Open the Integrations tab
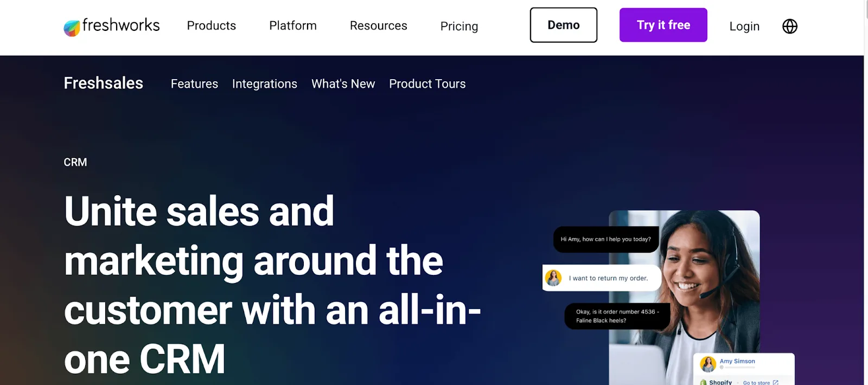This screenshot has width=868, height=385. 265,84
